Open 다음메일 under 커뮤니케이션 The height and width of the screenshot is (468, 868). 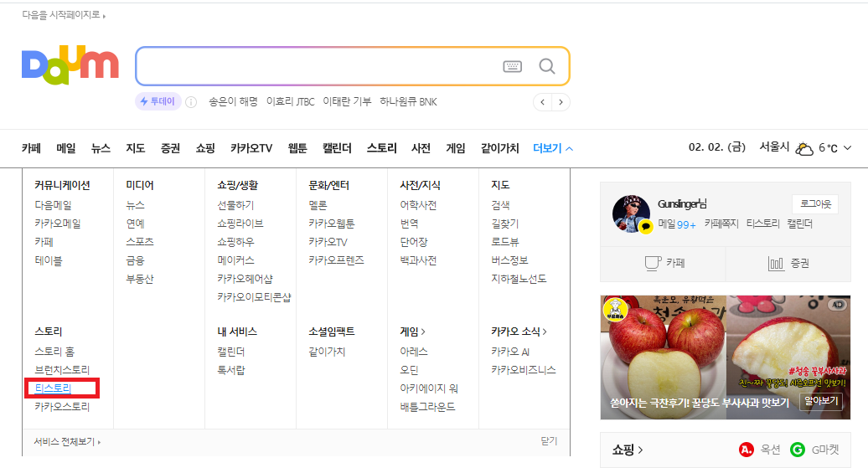pyautogui.click(x=53, y=205)
